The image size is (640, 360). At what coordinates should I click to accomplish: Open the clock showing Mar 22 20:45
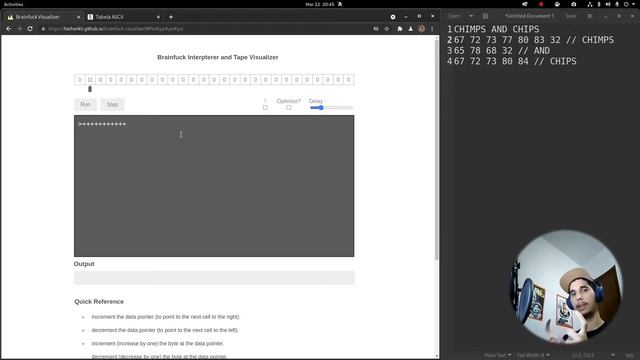click(x=320, y=4)
